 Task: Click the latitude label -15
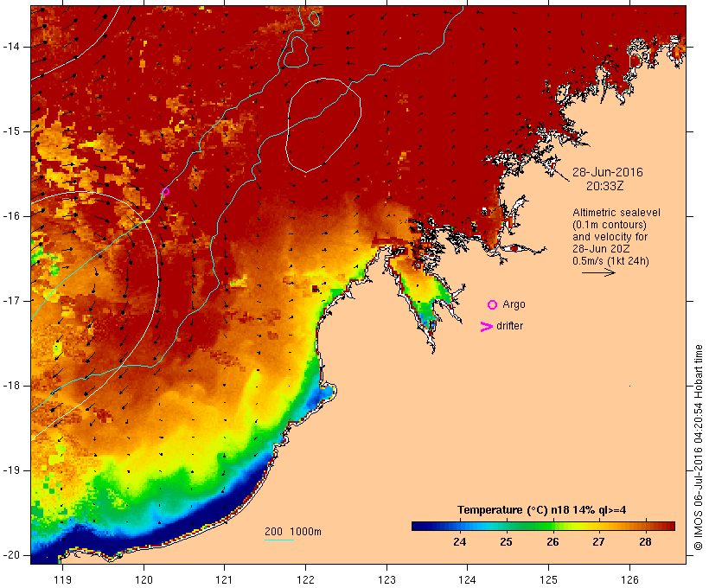11,131
